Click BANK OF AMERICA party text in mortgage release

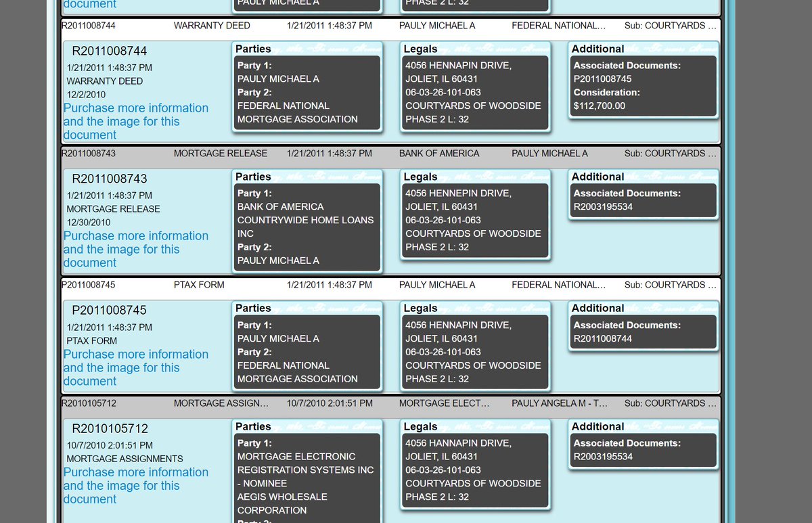coord(281,207)
